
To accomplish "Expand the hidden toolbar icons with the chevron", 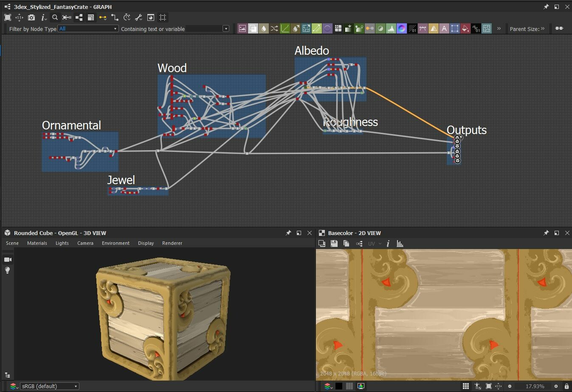I will tap(499, 28).
